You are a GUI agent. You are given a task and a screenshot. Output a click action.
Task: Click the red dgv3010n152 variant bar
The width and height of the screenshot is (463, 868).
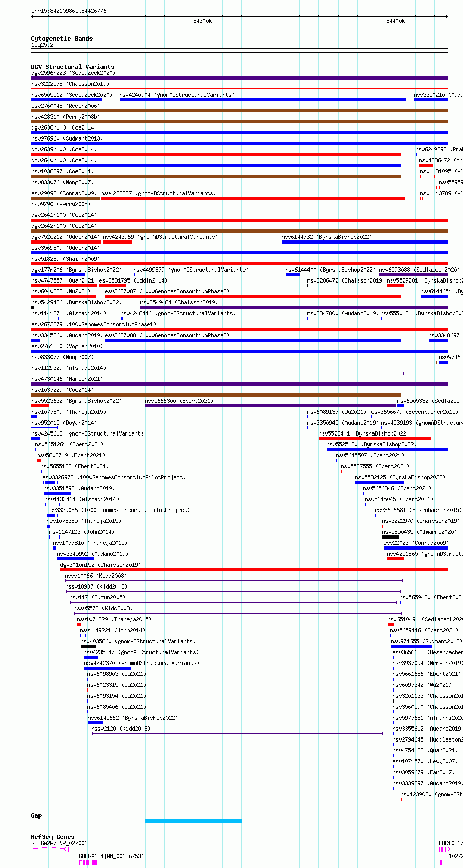point(254,570)
